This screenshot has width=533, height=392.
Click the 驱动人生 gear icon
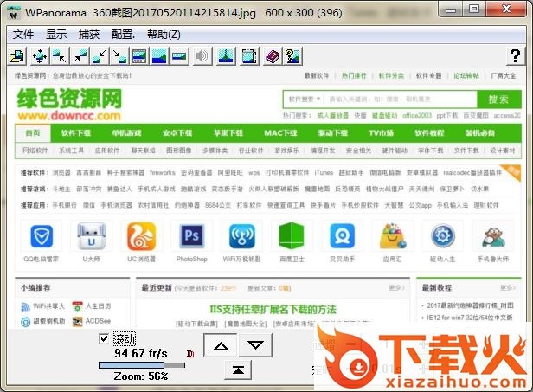pos(443,236)
